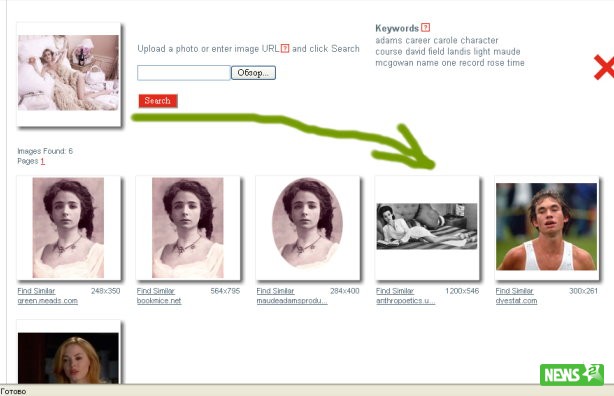Open the black-and-white reclining woman thumbnail
The height and width of the screenshot is (396, 614).
click(427, 226)
